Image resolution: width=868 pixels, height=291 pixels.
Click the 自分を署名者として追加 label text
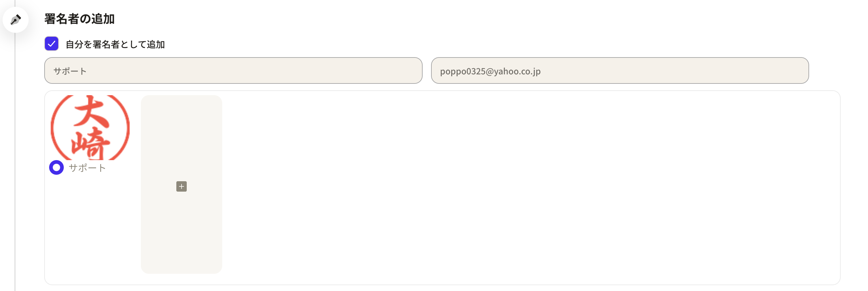[x=115, y=44]
